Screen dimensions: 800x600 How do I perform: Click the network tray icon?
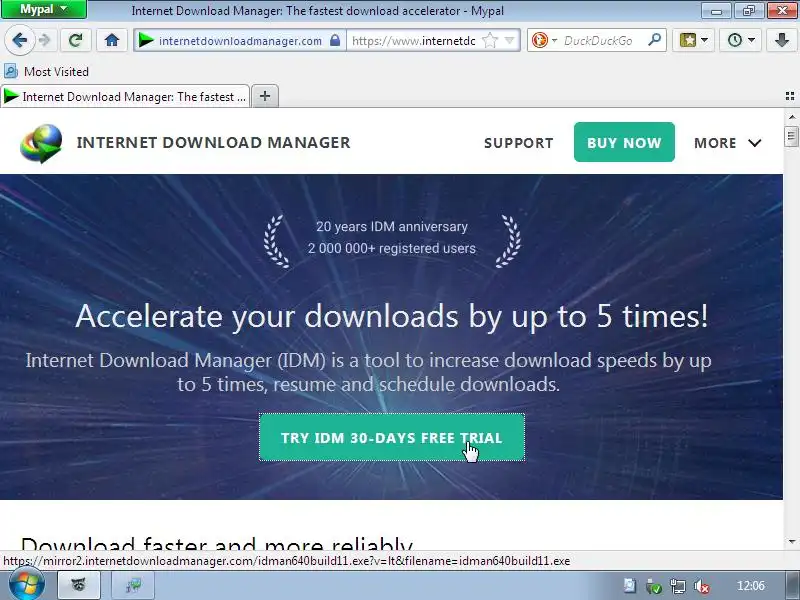[x=678, y=586]
